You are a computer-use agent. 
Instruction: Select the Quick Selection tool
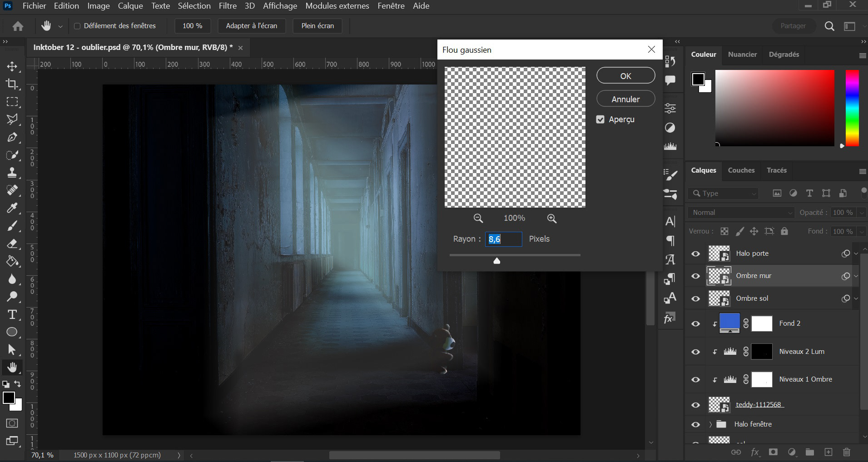click(12, 155)
